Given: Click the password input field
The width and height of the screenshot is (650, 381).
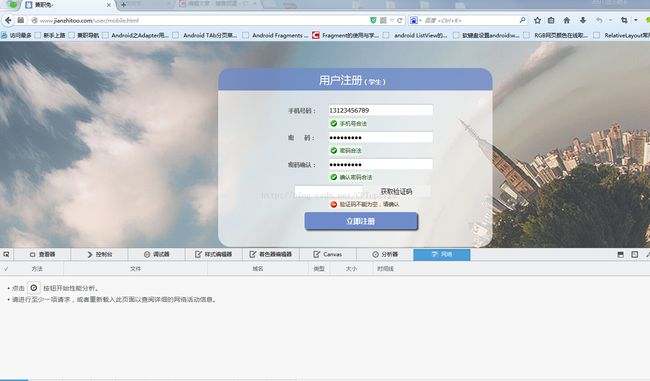Looking at the screenshot, I should coord(381,137).
